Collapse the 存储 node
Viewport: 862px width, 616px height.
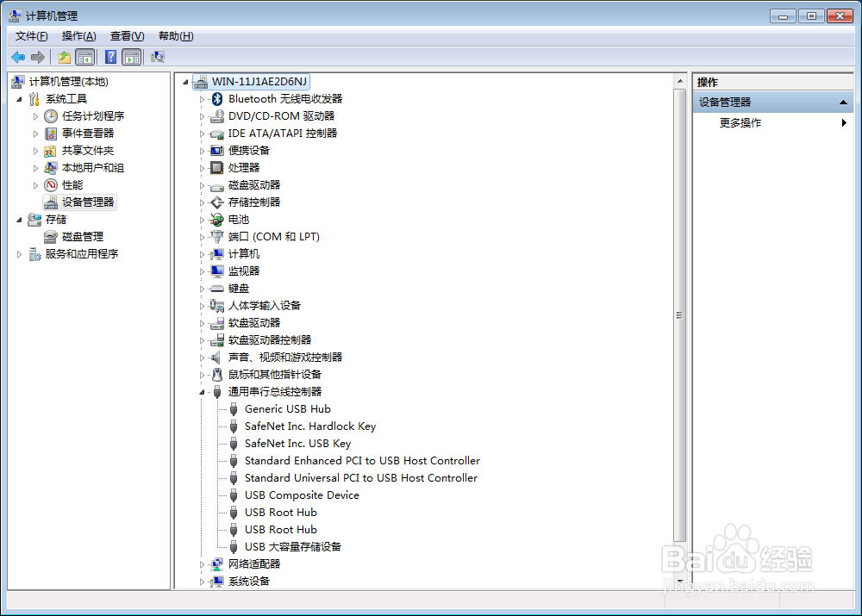coord(19,220)
